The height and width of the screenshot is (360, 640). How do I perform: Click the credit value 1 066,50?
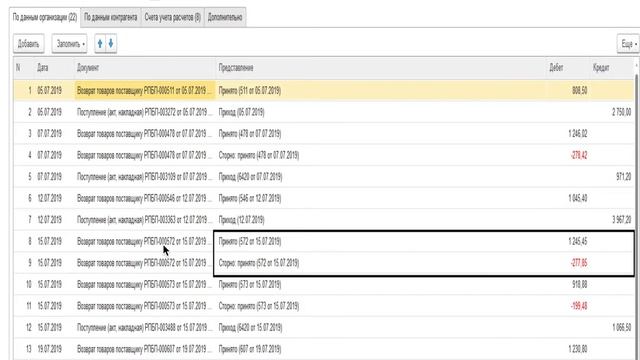tap(622, 327)
